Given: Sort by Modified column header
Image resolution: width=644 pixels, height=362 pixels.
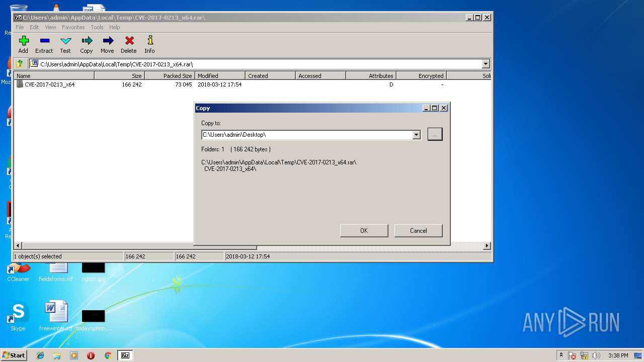Looking at the screenshot, I should [220, 75].
